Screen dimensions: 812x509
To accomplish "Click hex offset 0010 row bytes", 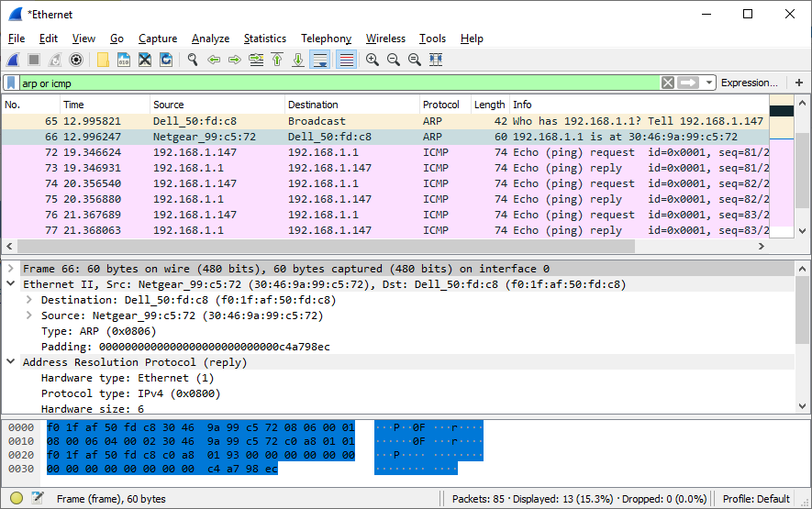I will [200, 441].
